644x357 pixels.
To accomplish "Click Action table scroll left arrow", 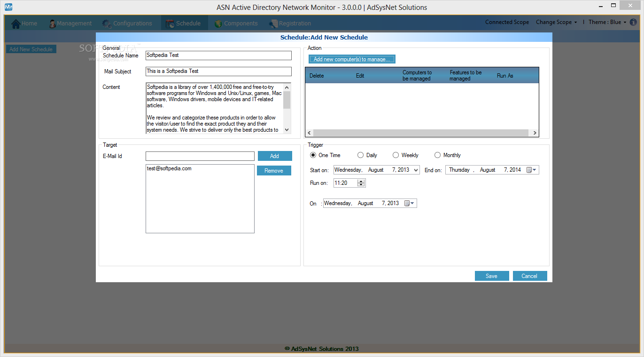I will [x=309, y=133].
